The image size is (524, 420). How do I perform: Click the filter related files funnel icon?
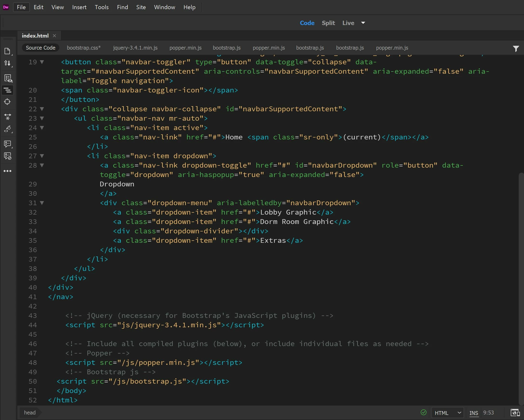pos(516,48)
